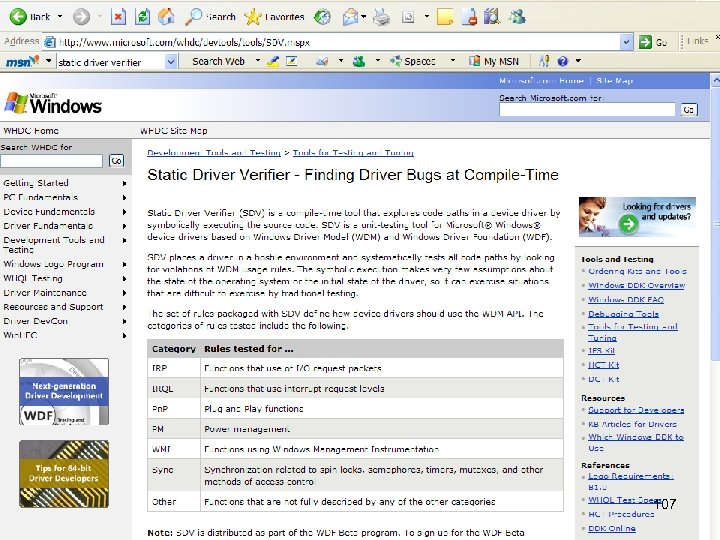Image resolution: width=720 pixels, height=540 pixels.
Task: Click the form fill icon in the MSN toolbar
Action: [292, 61]
